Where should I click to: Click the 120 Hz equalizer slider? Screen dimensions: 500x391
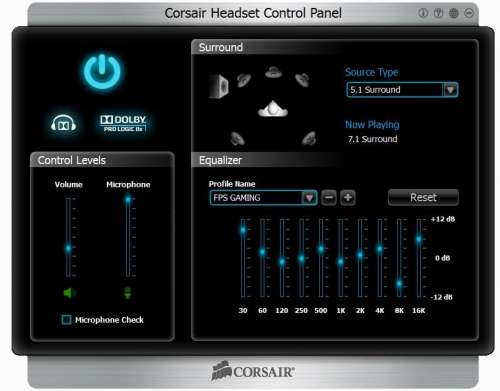[282, 261]
